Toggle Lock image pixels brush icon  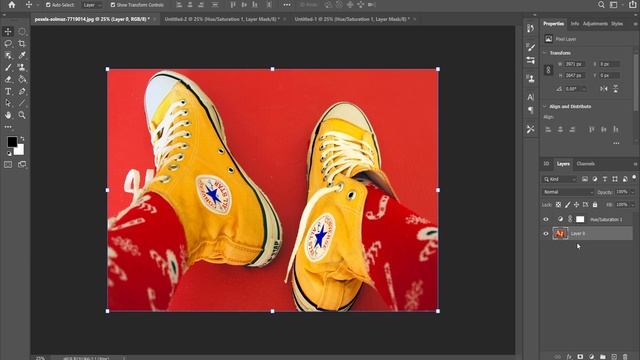click(x=567, y=204)
